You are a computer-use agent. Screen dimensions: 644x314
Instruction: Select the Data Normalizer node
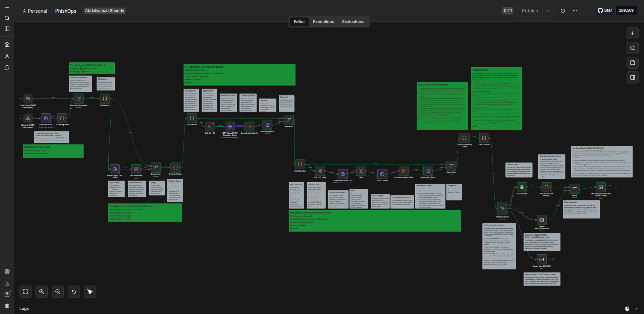pos(136,169)
